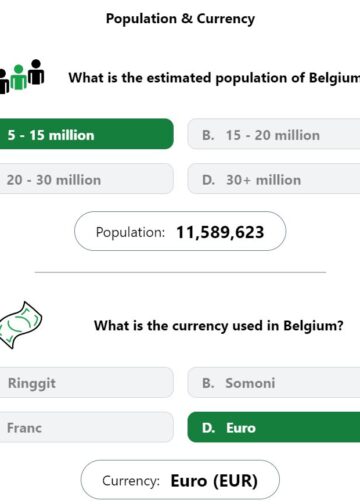Click the 'Population:' label in result pill
The height and width of the screenshot is (504, 360).
130,232
